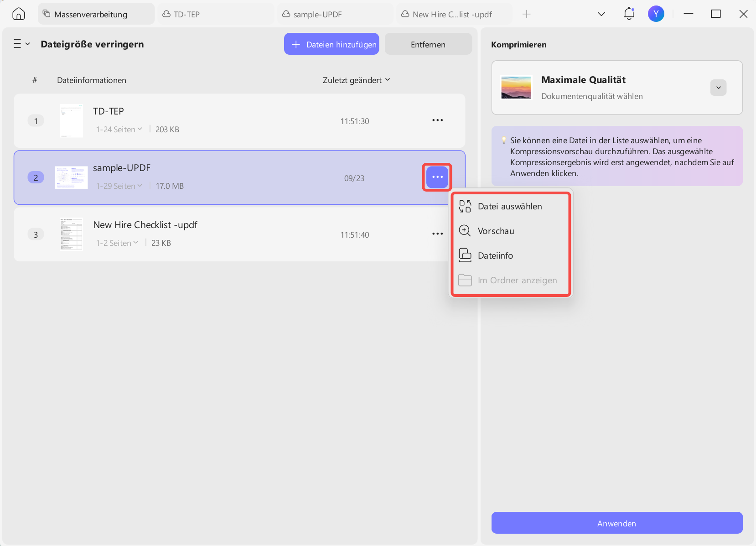Expand the 1-24 Seiten page range

[119, 130]
